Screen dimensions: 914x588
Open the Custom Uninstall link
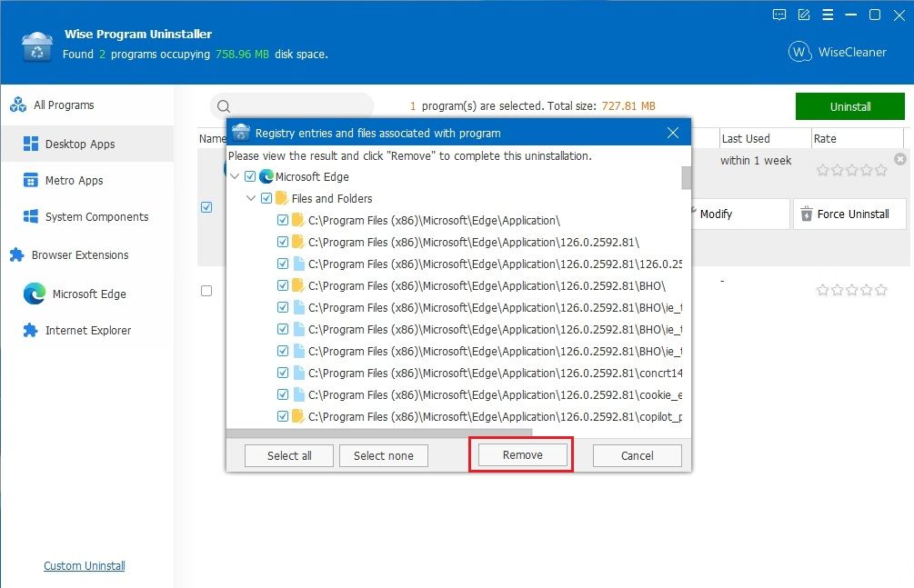pyautogui.click(x=84, y=565)
